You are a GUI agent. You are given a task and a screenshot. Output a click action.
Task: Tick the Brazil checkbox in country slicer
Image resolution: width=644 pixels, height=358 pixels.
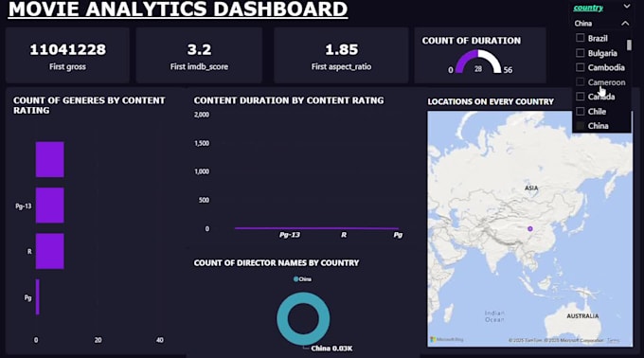click(x=580, y=38)
